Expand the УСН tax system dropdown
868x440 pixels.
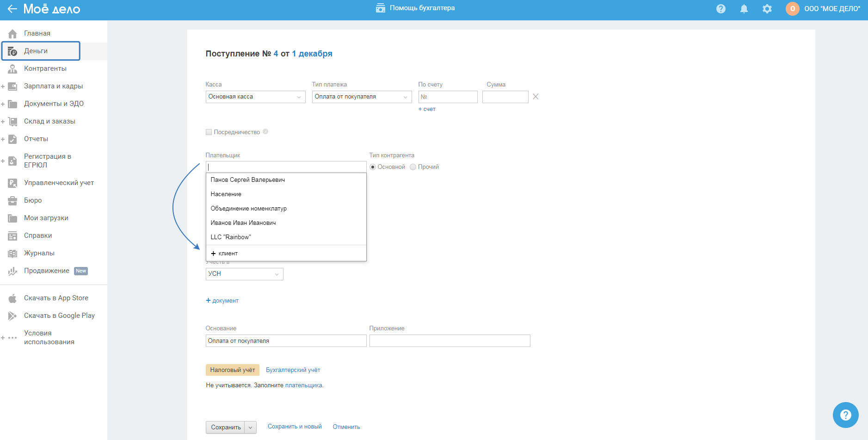tap(244, 274)
